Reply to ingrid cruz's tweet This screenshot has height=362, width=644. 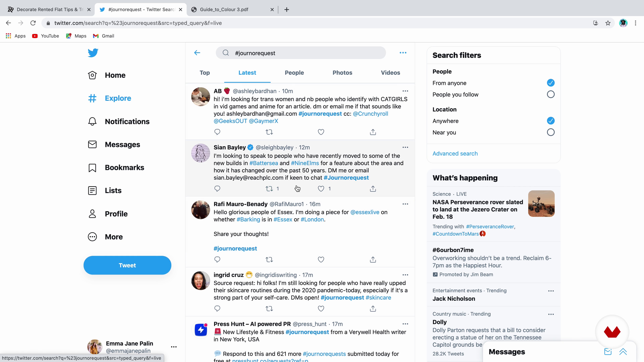(x=217, y=309)
